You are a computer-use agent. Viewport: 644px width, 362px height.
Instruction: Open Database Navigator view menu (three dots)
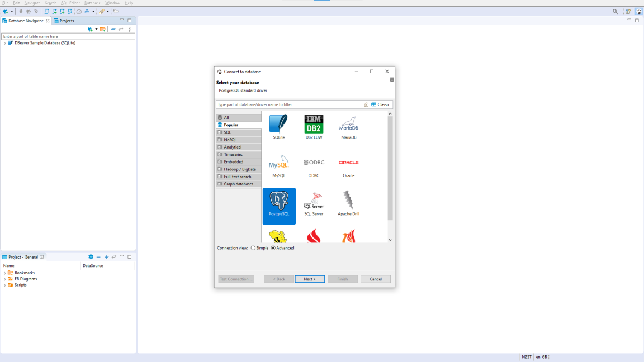129,29
